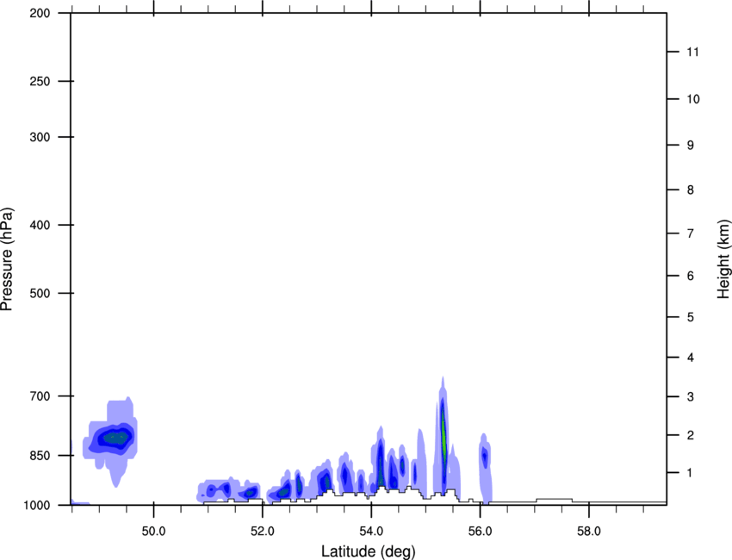Select the 300 pressure tick label
This screenshot has width=732, height=560.
pyautogui.click(x=40, y=137)
